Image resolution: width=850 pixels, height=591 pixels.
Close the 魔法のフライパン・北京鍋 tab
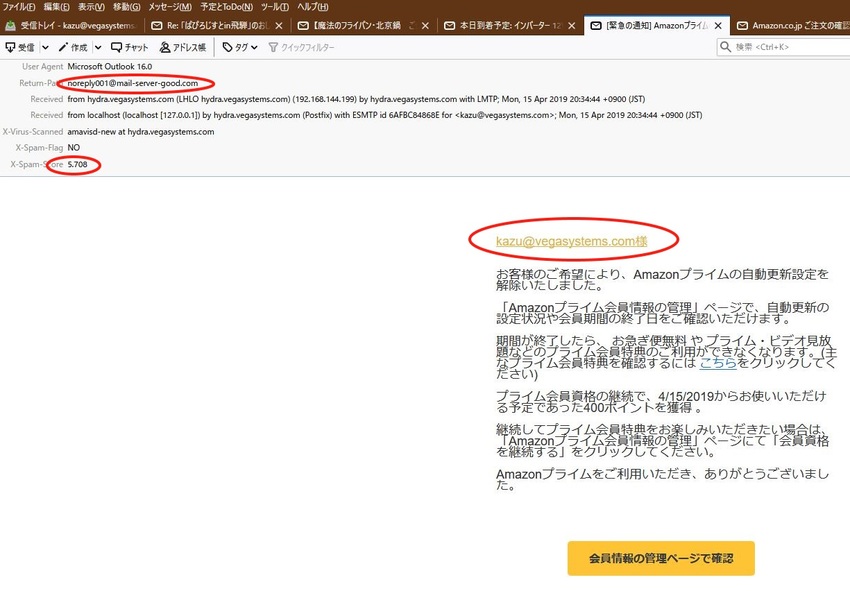(x=425, y=25)
